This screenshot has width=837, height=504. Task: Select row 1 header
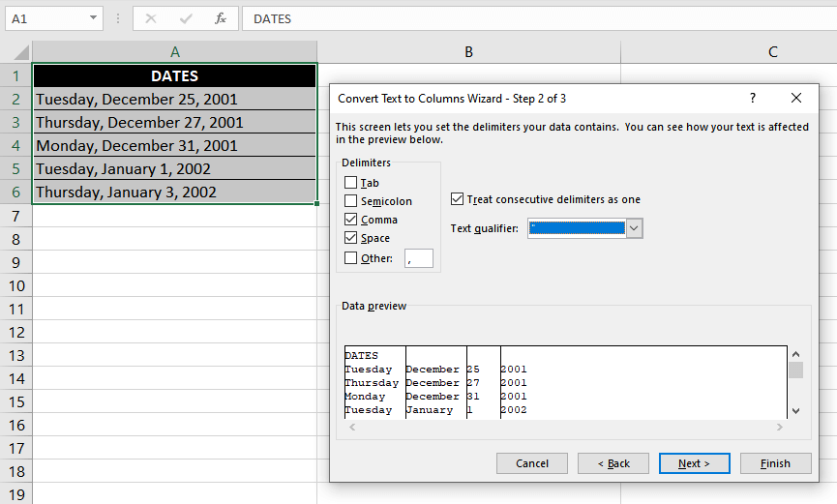pos(16,75)
